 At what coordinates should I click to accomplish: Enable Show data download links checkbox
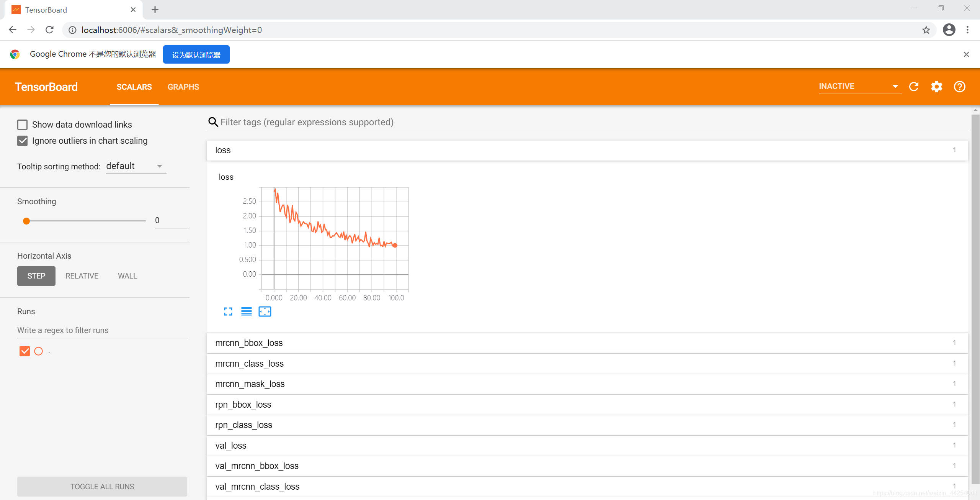(x=22, y=125)
